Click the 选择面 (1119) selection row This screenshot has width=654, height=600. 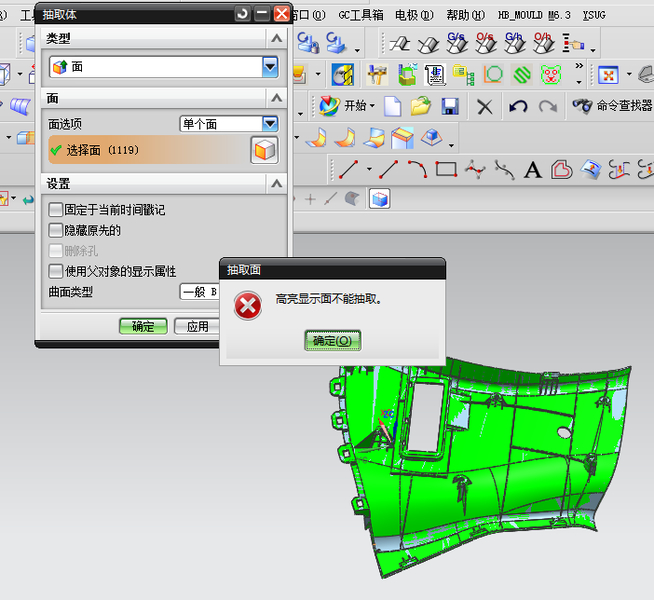click(x=148, y=150)
